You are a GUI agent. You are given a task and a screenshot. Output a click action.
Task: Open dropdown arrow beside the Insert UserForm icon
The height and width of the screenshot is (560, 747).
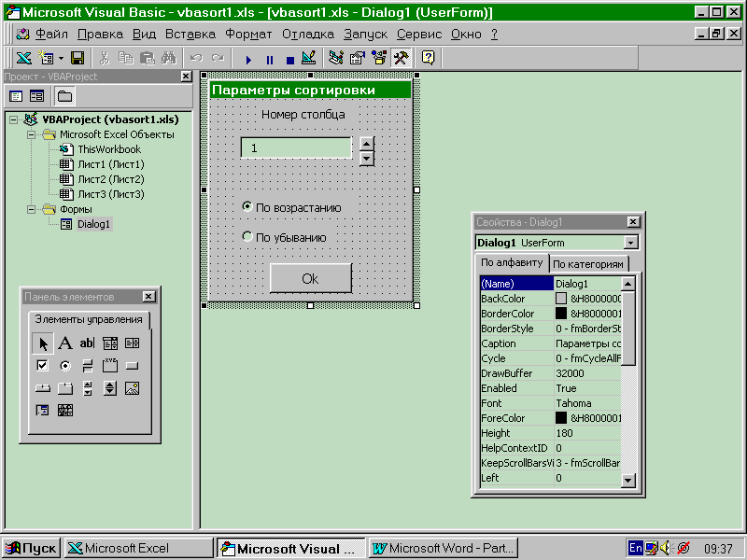[61, 59]
